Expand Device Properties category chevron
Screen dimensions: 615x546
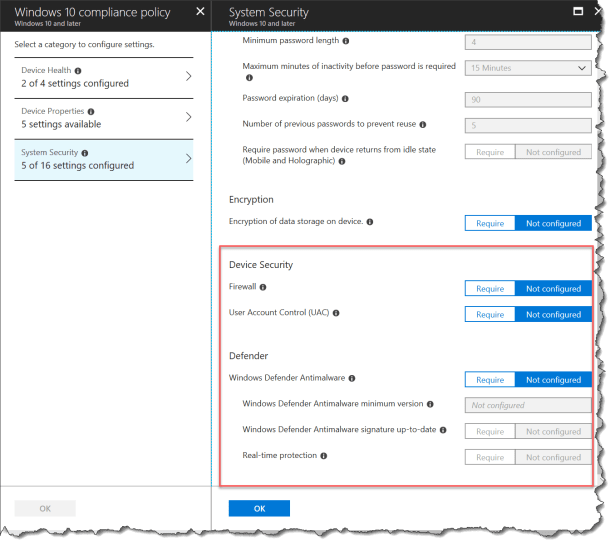tap(189, 117)
